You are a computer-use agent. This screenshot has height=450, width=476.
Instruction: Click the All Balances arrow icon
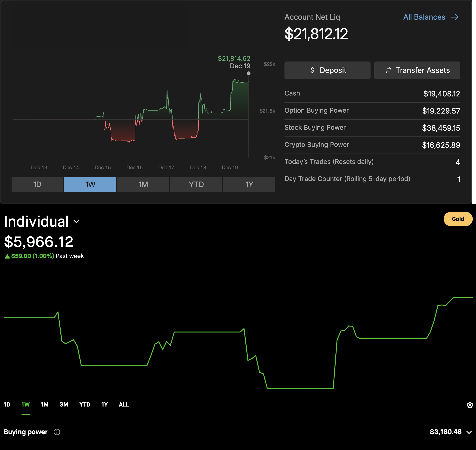454,17
